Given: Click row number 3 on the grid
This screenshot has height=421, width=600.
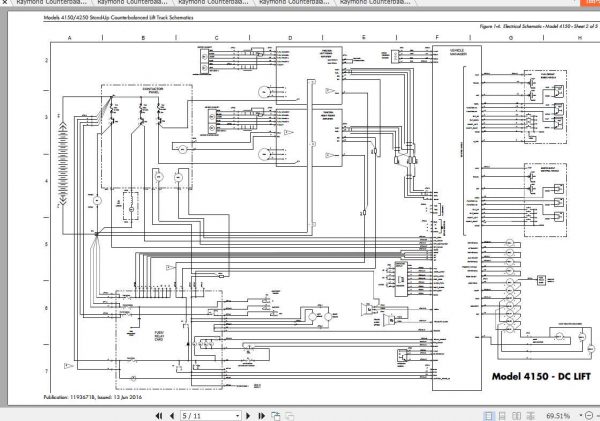Looking at the screenshot, I should pos(47,117).
